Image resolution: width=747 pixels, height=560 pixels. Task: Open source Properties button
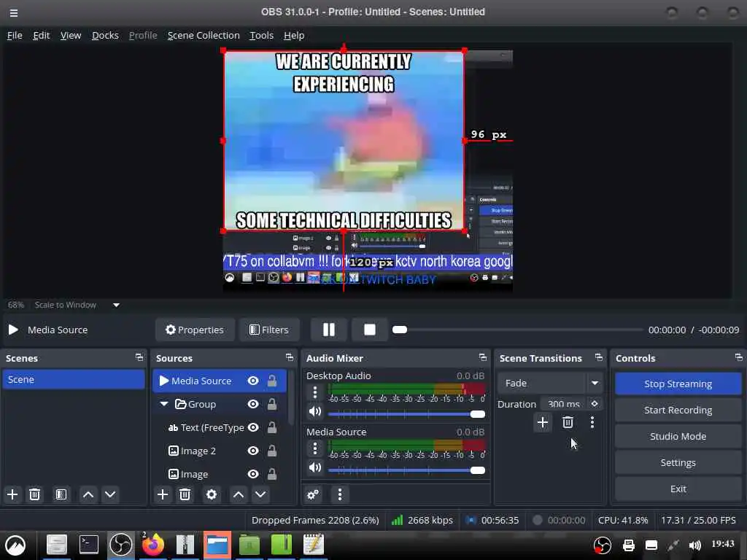(195, 330)
